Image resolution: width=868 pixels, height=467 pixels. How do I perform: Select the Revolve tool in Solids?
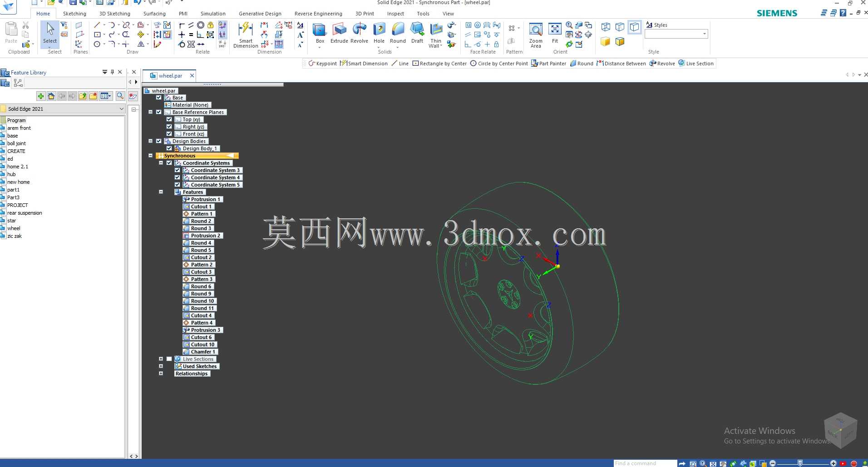[359, 34]
